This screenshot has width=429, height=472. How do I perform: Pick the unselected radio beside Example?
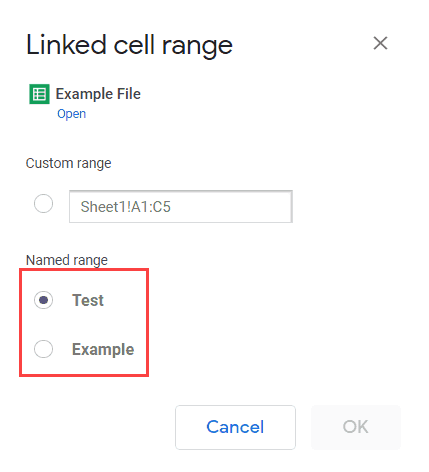point(43,349)
